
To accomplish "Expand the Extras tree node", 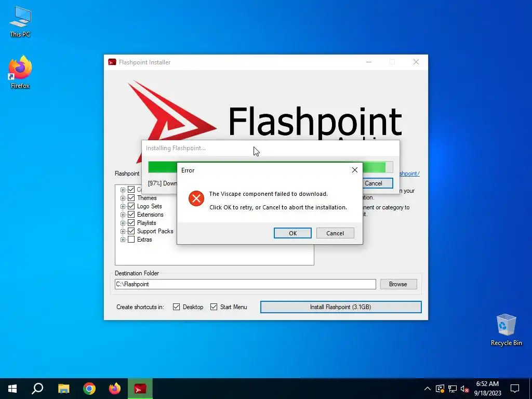I will [x=123, y=240].
